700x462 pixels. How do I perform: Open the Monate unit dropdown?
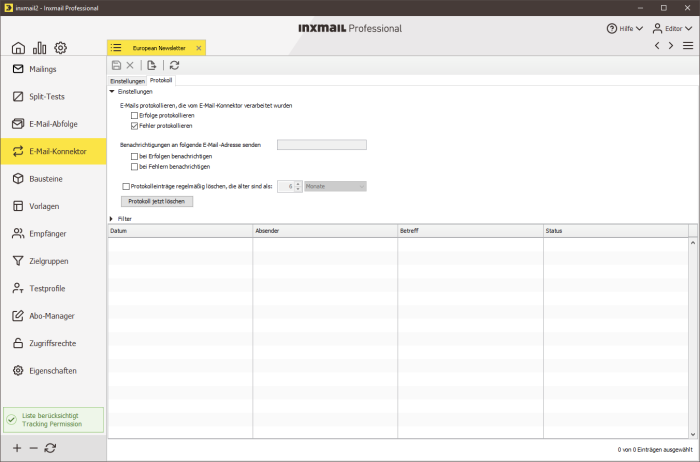click(335, 186)
